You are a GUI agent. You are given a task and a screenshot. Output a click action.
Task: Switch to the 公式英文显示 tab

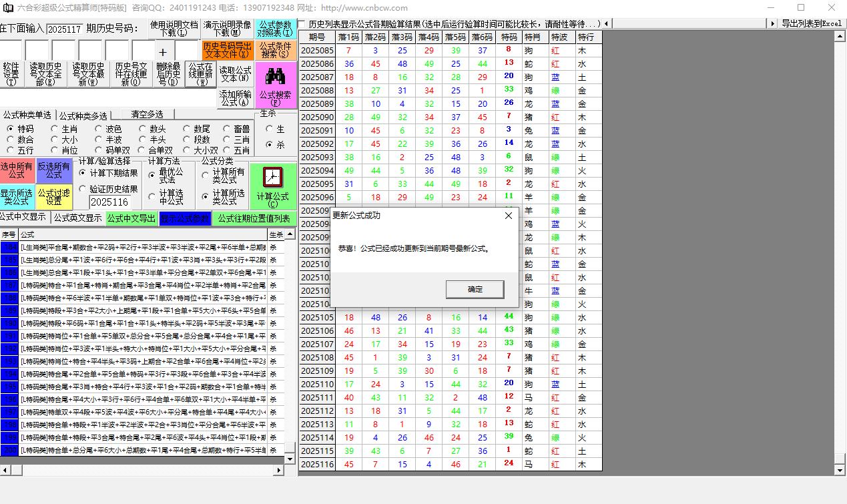tap(77, 218)
